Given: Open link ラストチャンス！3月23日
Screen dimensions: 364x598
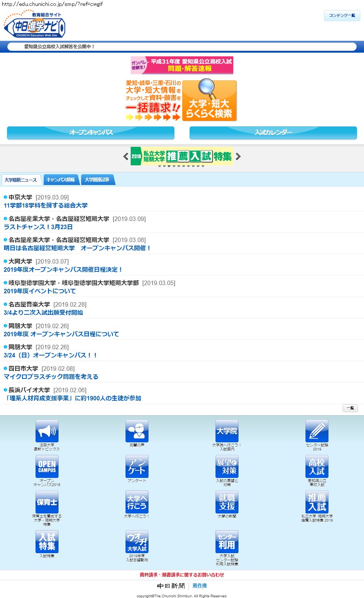Looking at the screenshot, I should (x=38, y=227).
